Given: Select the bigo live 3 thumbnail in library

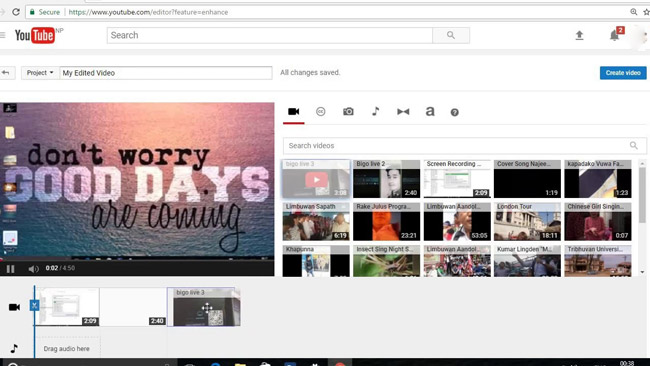Looking at the screenshot, I should [316, 179].
